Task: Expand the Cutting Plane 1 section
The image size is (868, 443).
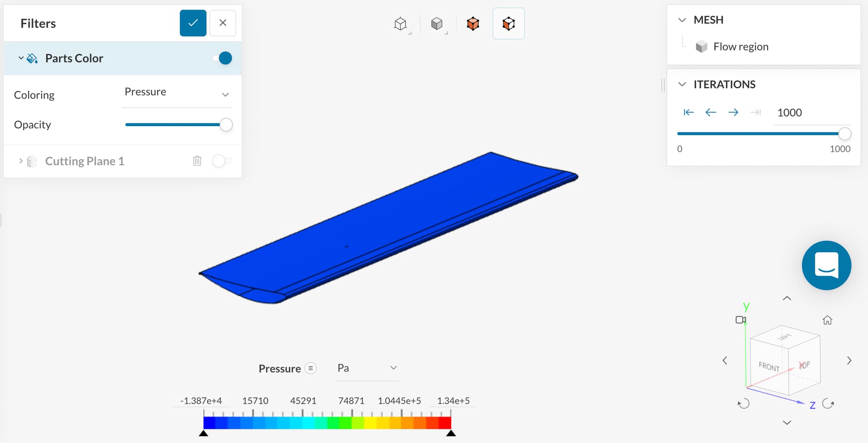Action: tap(21, 161)
